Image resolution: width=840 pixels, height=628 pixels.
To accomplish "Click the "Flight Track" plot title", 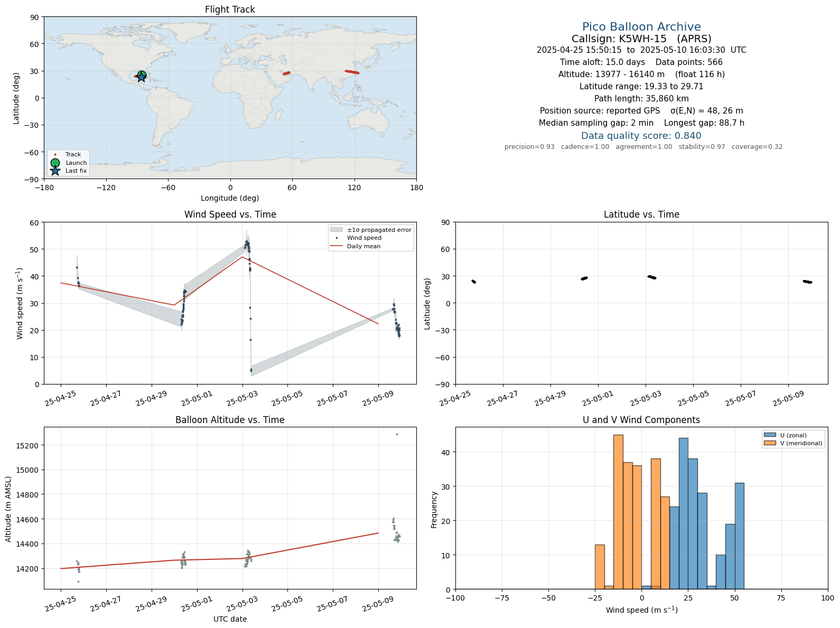I will [230, 10].
